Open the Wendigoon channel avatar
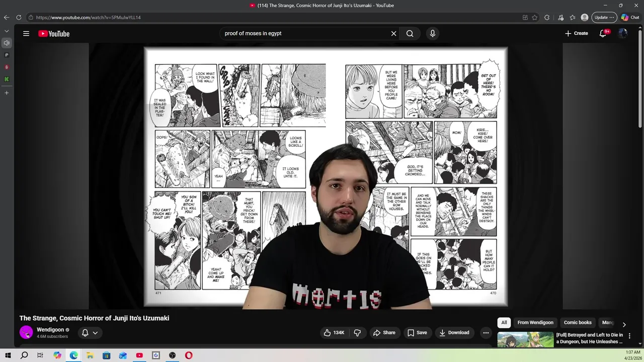The width and height of the screenshot is (644, 362). point(26,332)
